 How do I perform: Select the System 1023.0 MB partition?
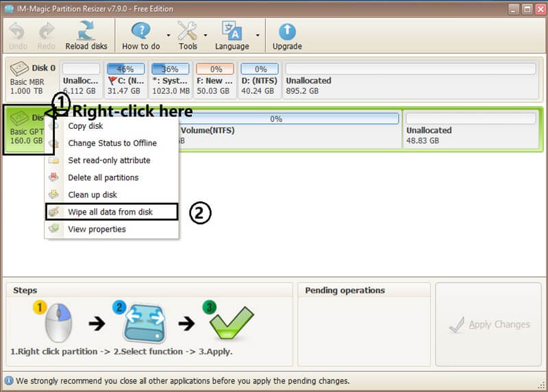tap(170, 79)
